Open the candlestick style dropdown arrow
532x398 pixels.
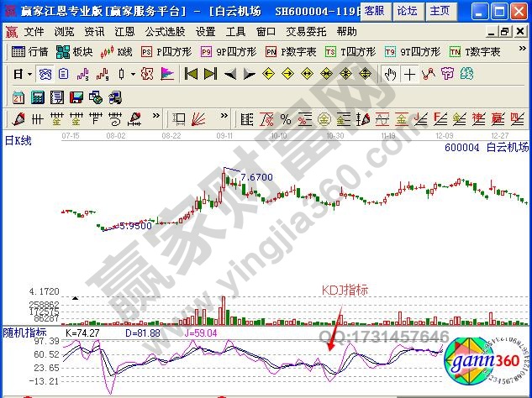(x=133, y=74)
